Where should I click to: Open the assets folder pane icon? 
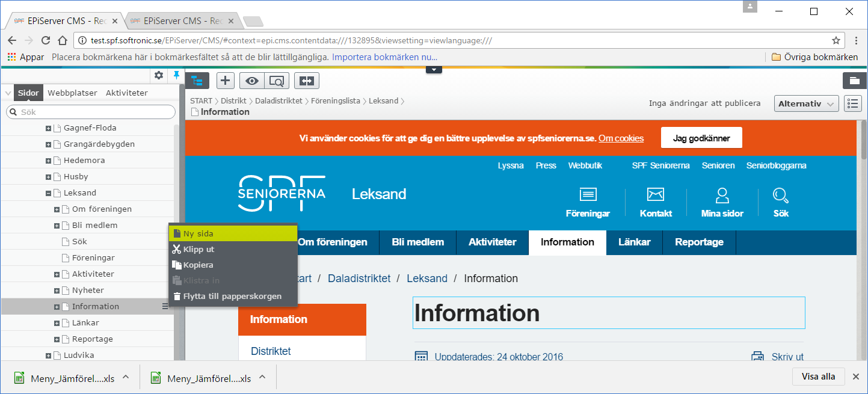[x=854, y=81]
